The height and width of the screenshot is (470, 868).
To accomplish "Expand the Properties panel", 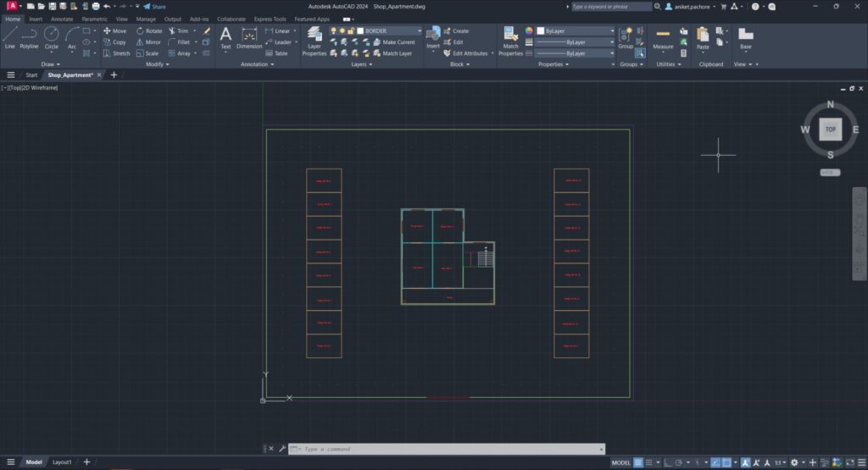I will [553, 64].
